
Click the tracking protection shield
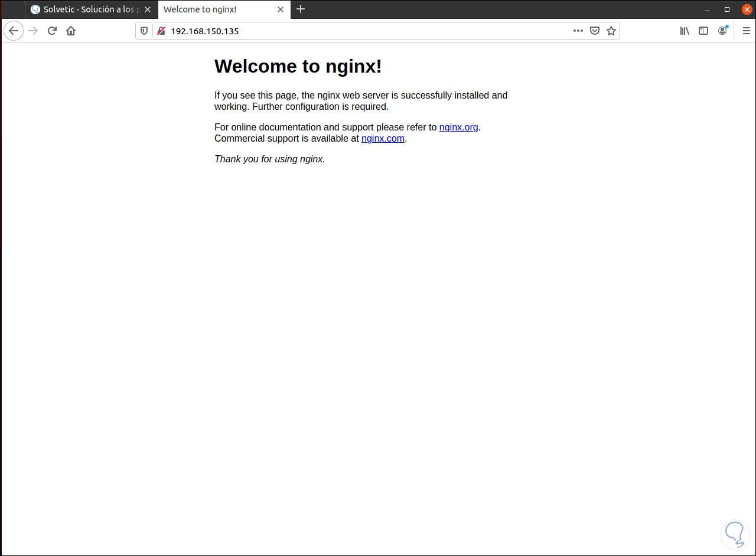click(x=144, y=31)
